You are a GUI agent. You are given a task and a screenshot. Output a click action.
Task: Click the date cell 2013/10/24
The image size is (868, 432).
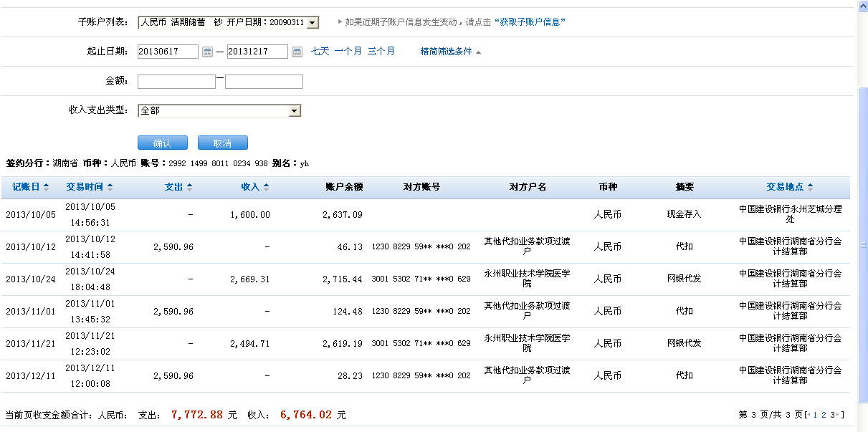point(30,279)
